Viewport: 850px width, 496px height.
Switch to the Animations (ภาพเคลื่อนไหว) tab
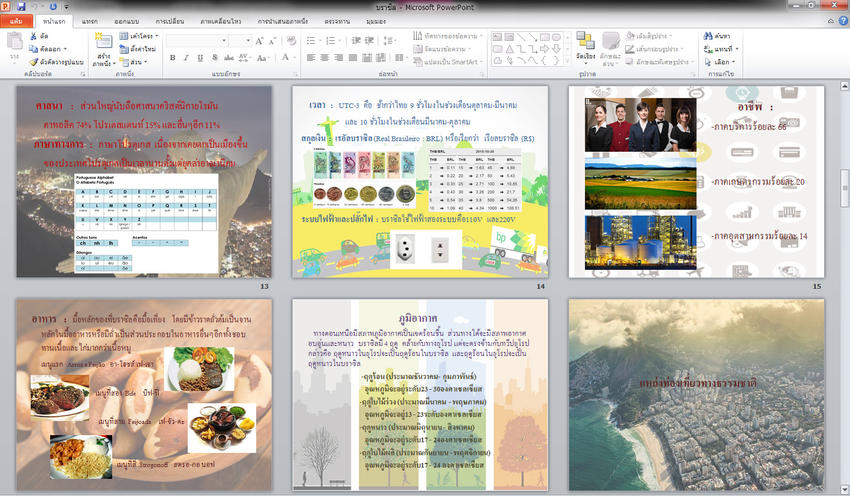[x=221, y=21]
